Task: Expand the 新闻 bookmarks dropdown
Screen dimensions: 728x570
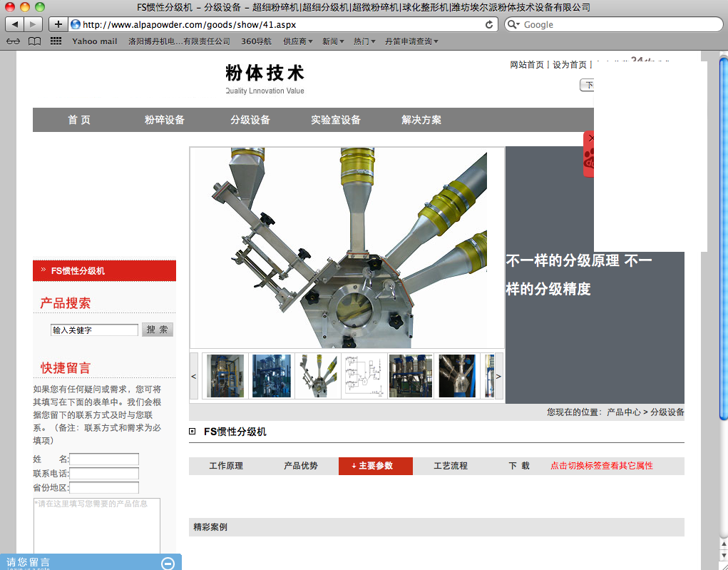Action: tap(332, 41)
